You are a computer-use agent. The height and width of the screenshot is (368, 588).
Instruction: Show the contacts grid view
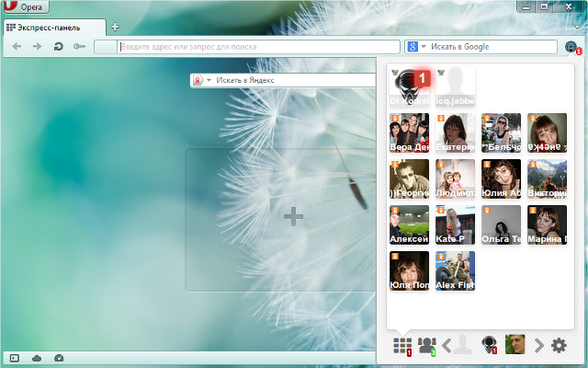(401, 346)
